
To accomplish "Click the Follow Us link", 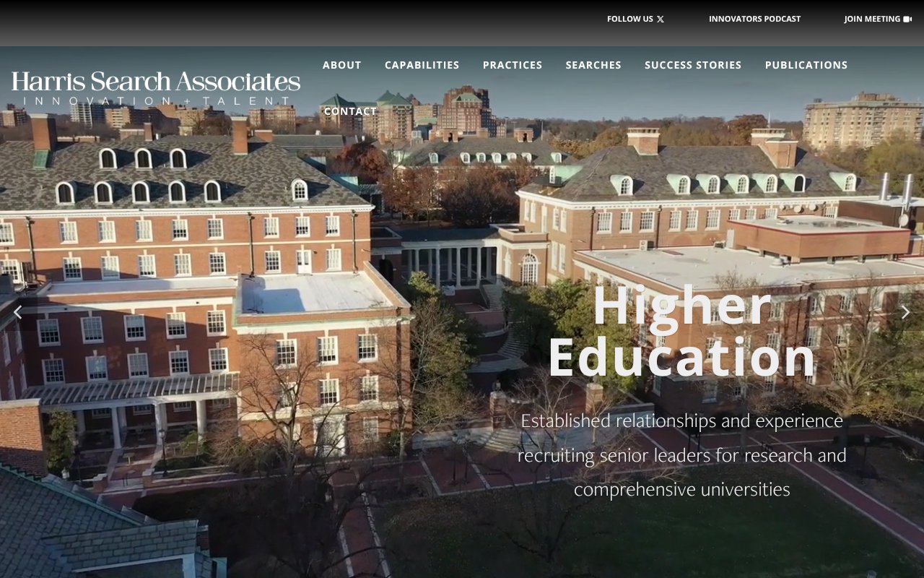I will pyautogui.click(x=629, y=19).
